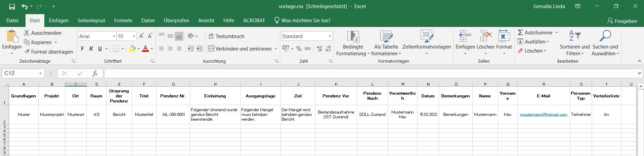Apply the yellow fill color
Image resolution: width=644 pixels, height=156 pixels.
(132, 49)
